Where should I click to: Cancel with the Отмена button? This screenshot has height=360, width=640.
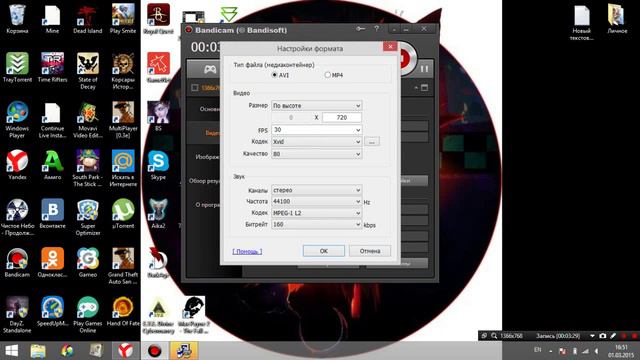[370, 251]
